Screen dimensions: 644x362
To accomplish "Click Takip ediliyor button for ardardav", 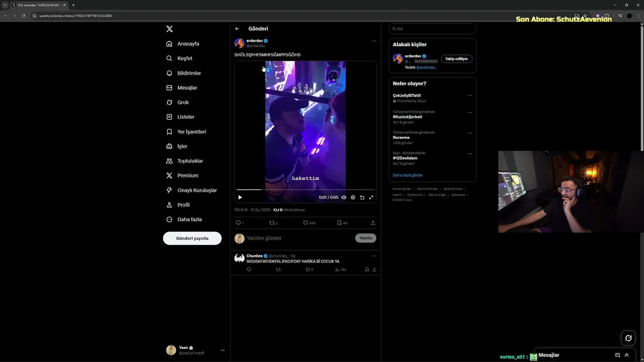I will click(456, 59).
